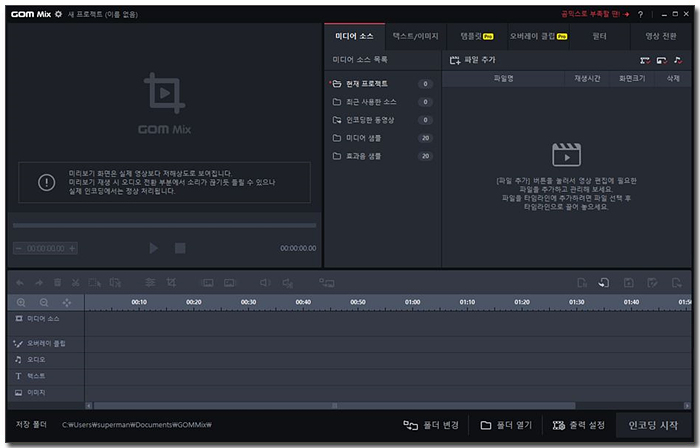This screenshot has height=448, width=700.
Task: Click the save project disk icon
Action: (x=629, y=282)
